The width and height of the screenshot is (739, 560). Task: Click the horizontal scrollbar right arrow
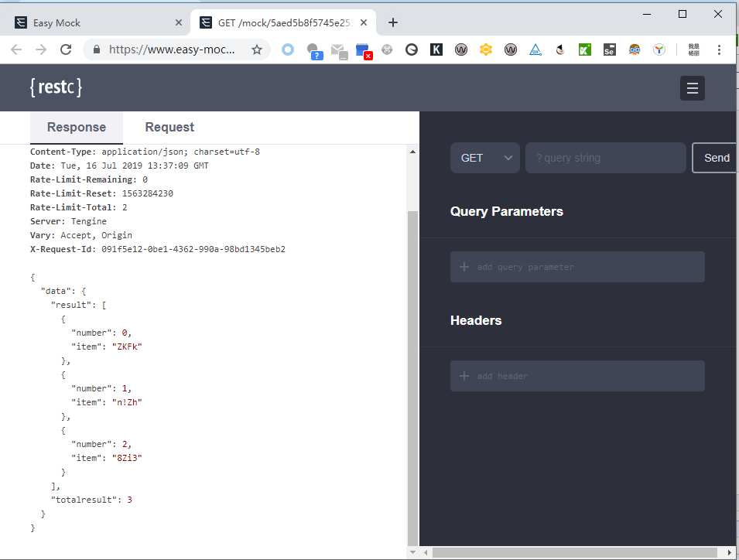point(730,552)
